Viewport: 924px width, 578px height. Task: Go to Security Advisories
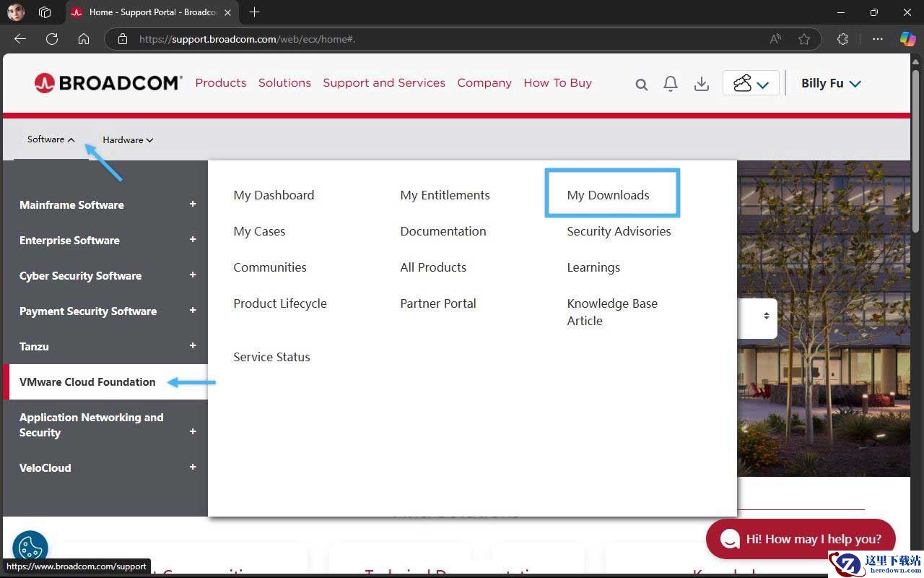(619, 231)
